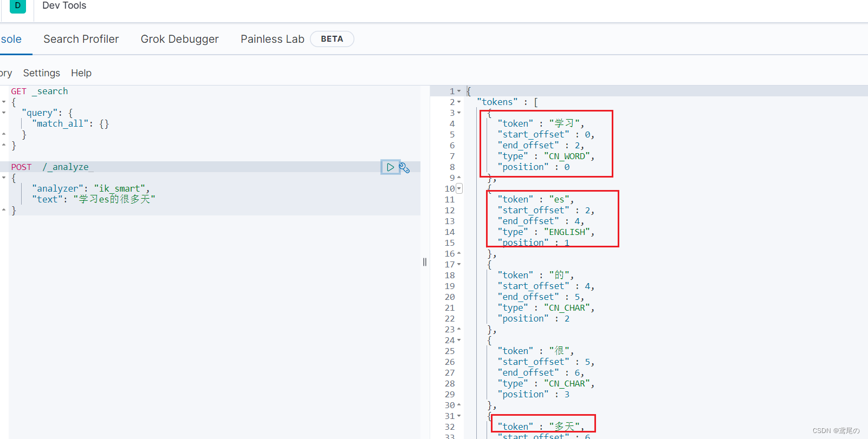Toggle the fold arrow at line 9
Image resolution: width=868 pixels, height=439 pixels.
pos(459,178)
